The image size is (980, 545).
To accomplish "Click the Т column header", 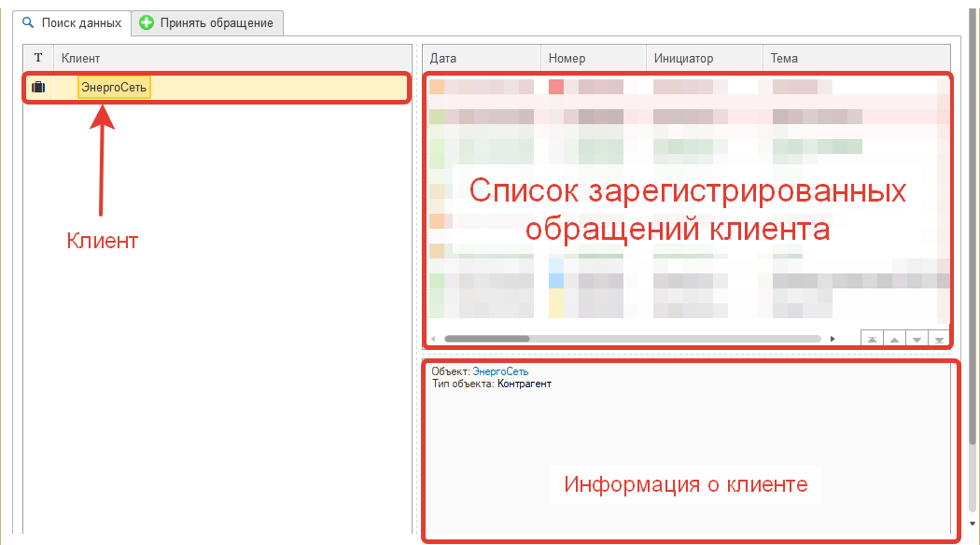I will (37, 58).
